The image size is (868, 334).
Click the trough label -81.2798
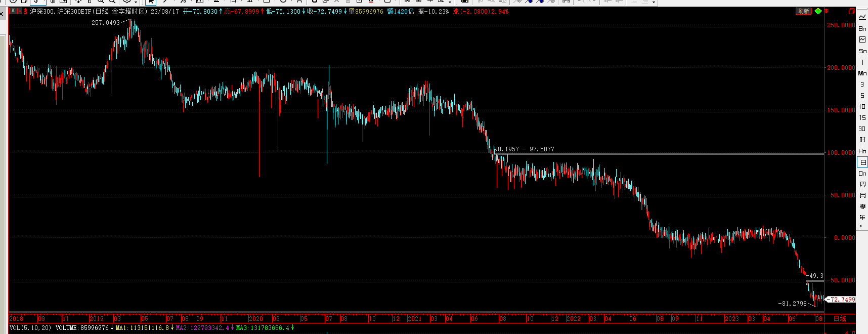click(x=793, y=304)
